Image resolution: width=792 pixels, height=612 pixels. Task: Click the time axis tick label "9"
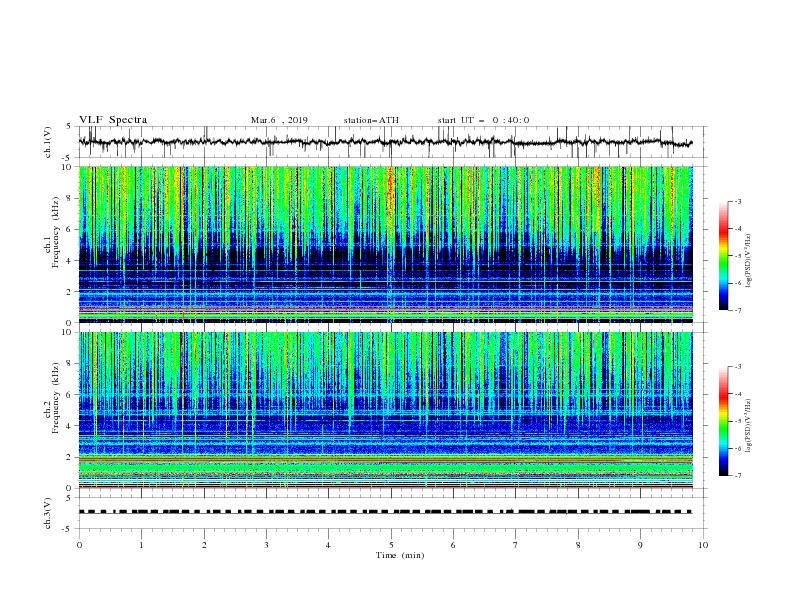640,545
